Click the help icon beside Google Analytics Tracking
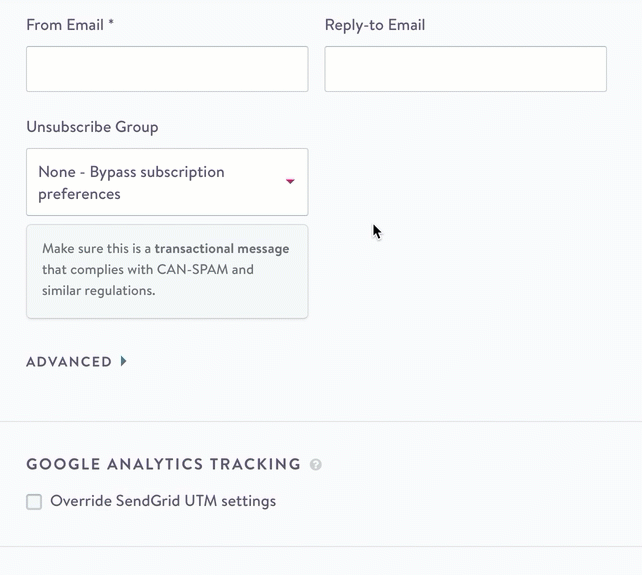 coord(316,464)
